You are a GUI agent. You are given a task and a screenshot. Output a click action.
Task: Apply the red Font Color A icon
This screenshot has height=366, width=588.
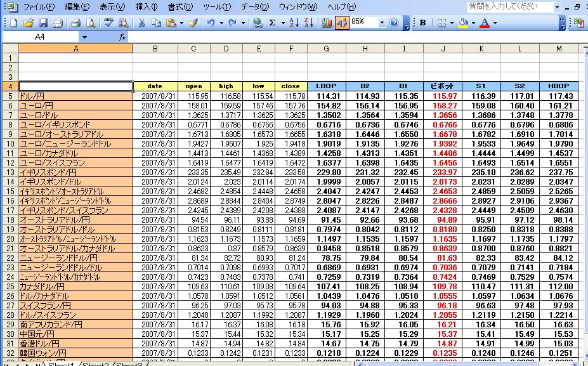[485, 23]
